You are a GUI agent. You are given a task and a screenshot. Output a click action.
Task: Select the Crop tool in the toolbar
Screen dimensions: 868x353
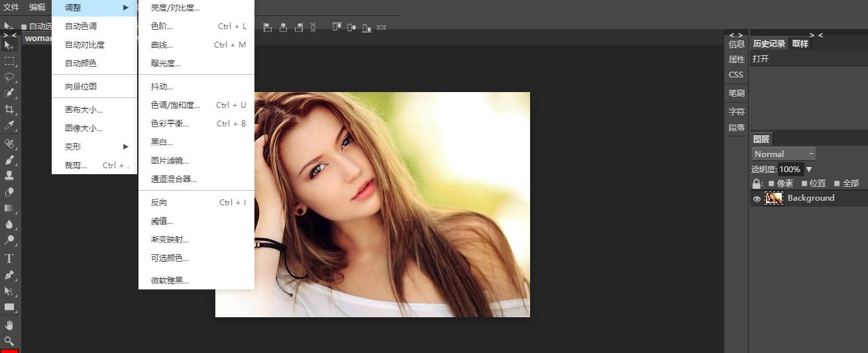(9, 109)
